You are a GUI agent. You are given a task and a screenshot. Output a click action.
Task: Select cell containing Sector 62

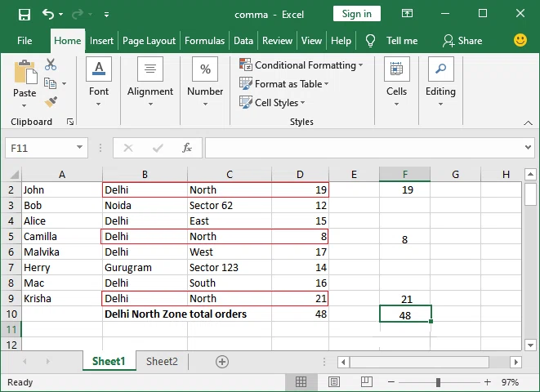(230, 206)
